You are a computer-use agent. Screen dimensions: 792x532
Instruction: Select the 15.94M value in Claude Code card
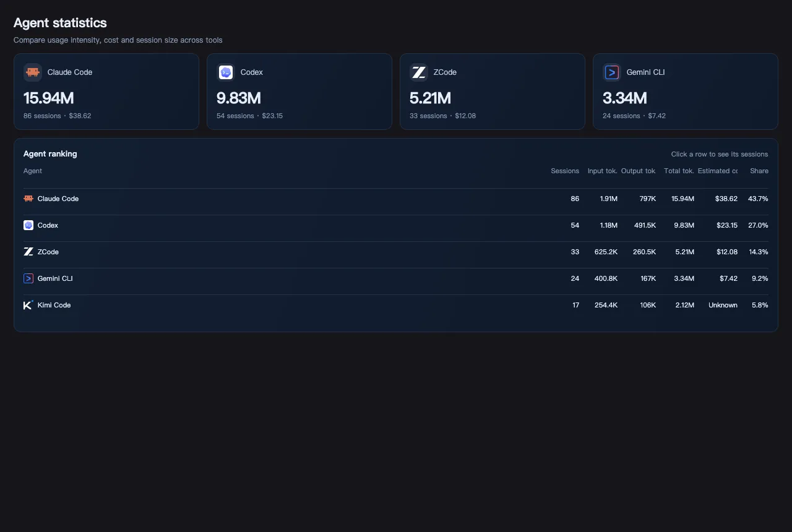[x=49, y=98]
